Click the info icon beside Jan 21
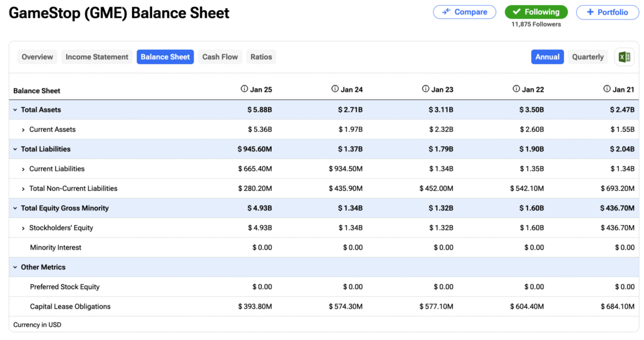 pyautogui.click(x=607, y=89)
